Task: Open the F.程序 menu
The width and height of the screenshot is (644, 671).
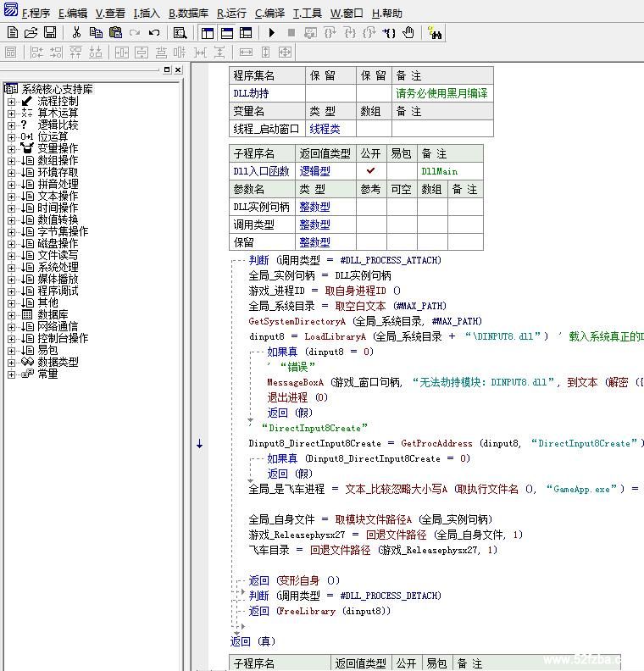Action: tap(36, 14)
